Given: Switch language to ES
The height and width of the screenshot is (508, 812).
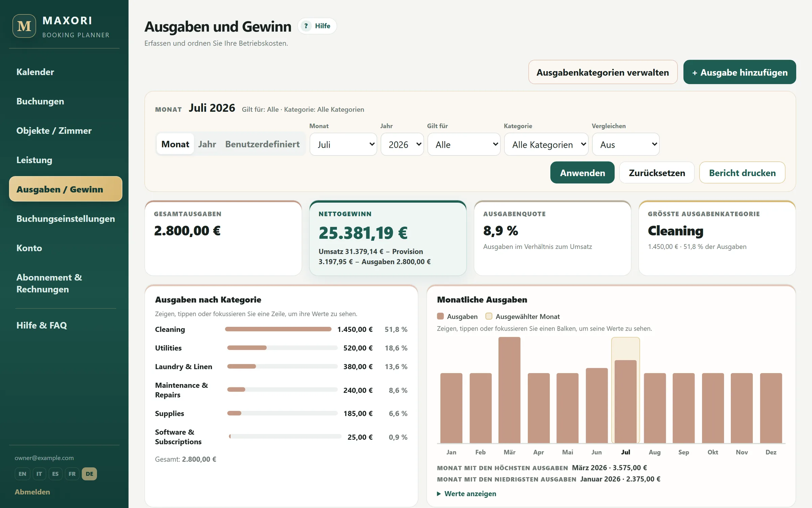Looking at the screenshot, I should (x=55, y=474).
